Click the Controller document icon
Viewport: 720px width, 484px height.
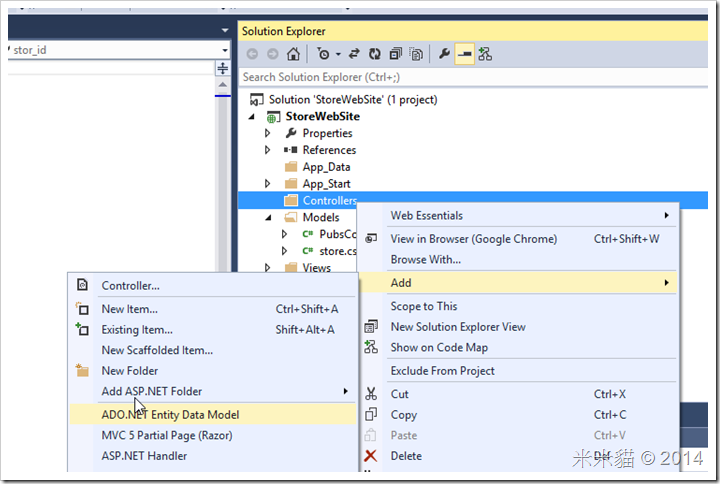[82, 285]
